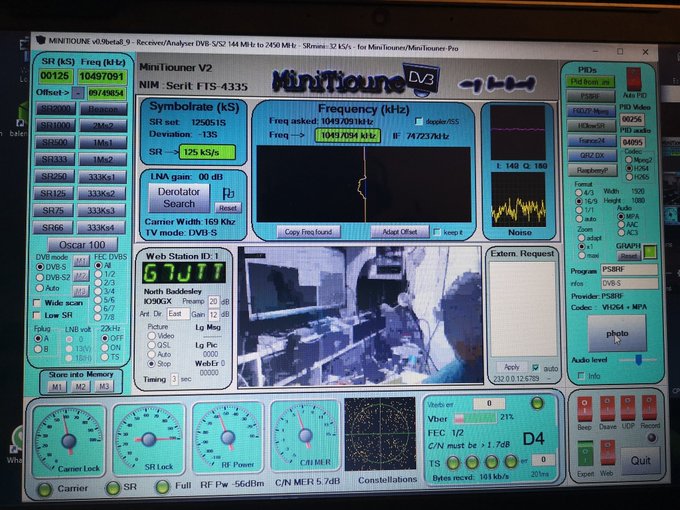Adjust the Audio level slider
680x510 pixels.
[638, 360]
